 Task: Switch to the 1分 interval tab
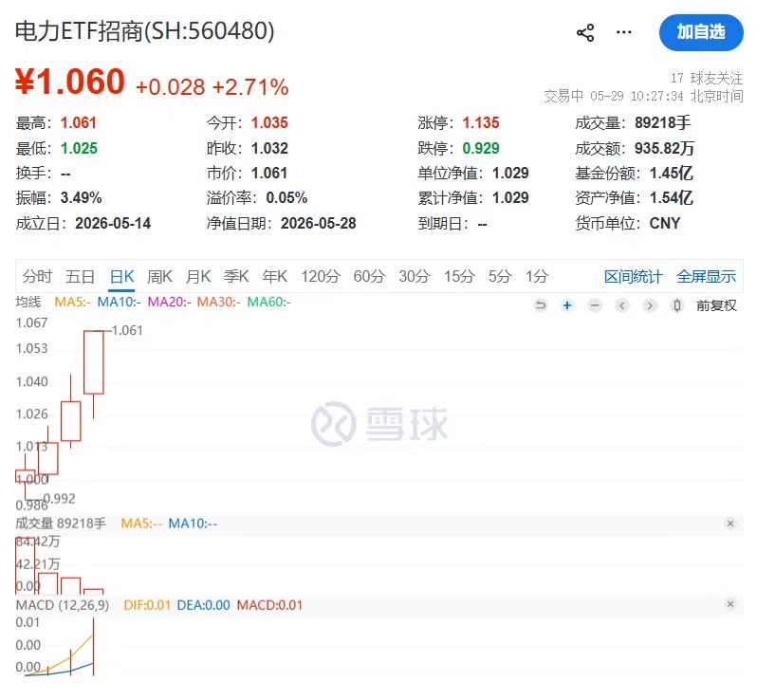pyautogui.click(x=537, y=276)
